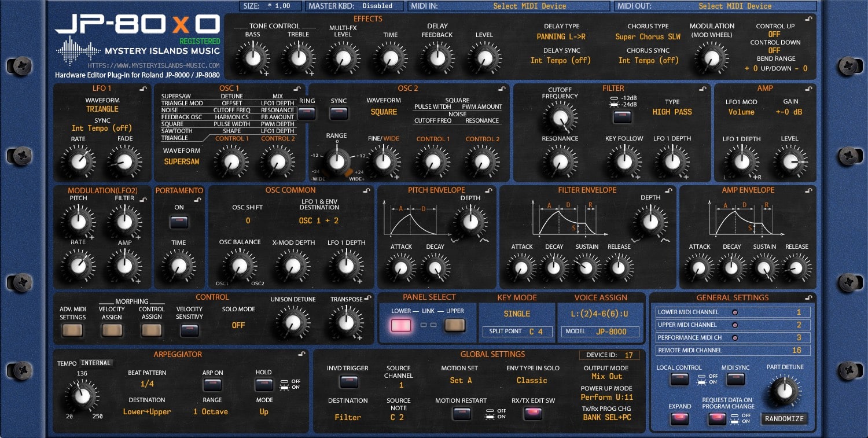Click the Filter Envelope panel lock icon
The image size is (868, 438).
tap(668, 190)
